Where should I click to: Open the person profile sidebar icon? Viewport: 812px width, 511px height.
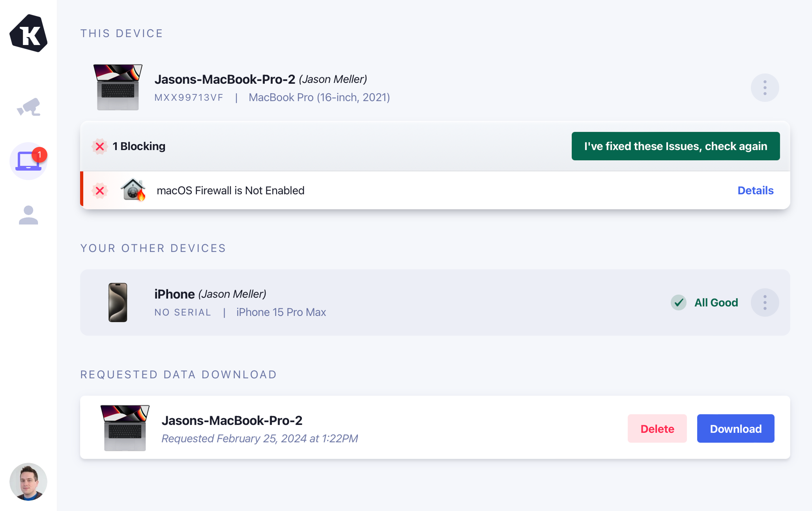click(28, 215)
